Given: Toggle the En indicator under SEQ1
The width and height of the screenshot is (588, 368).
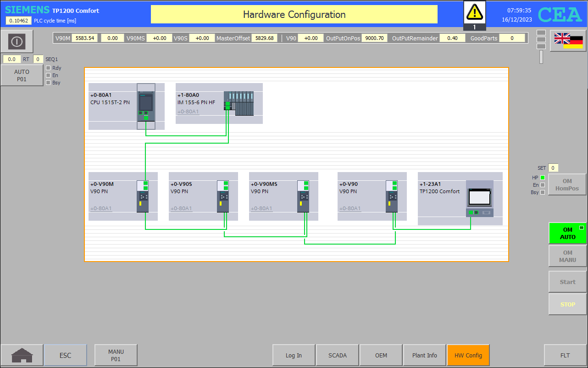Looking at the screenshot, I should (x=48, y=75).
